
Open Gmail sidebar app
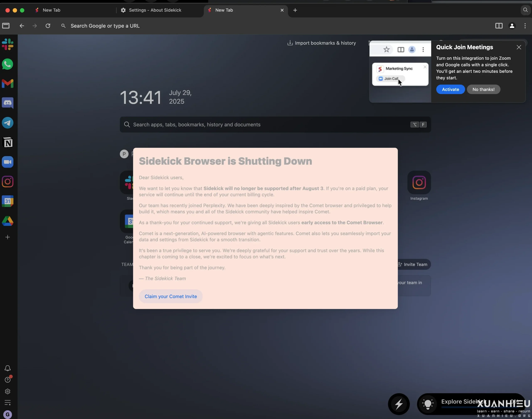[8, 84]
